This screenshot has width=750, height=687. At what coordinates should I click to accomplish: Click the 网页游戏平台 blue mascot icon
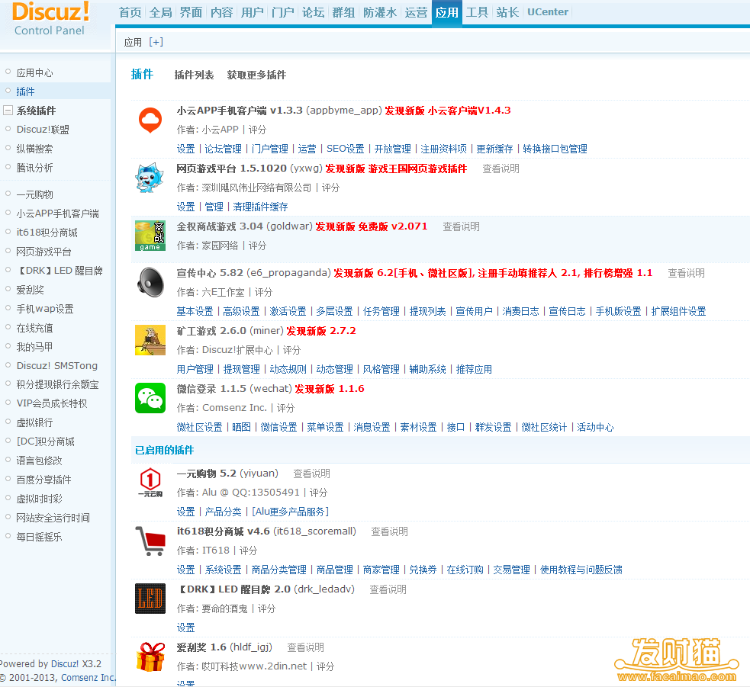(149, 178)
